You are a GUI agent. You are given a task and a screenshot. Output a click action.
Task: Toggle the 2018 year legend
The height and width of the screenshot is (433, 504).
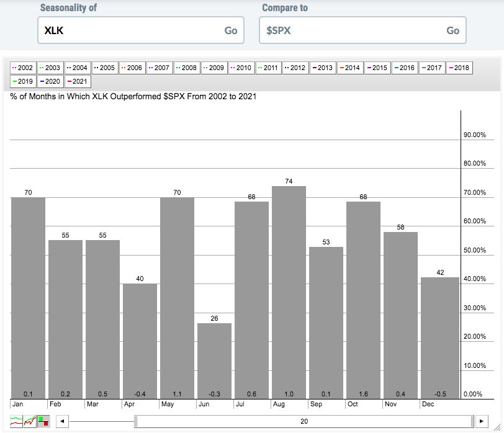459,68
